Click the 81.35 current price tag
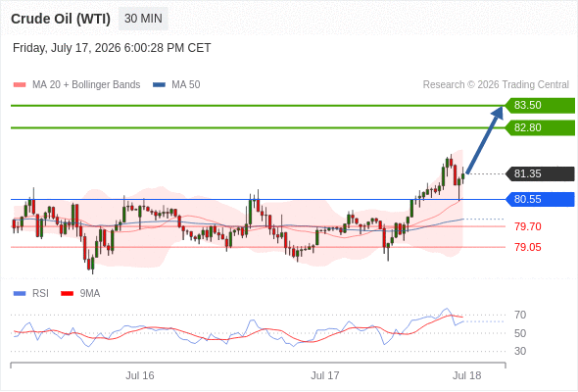 (x=540, y=173)
